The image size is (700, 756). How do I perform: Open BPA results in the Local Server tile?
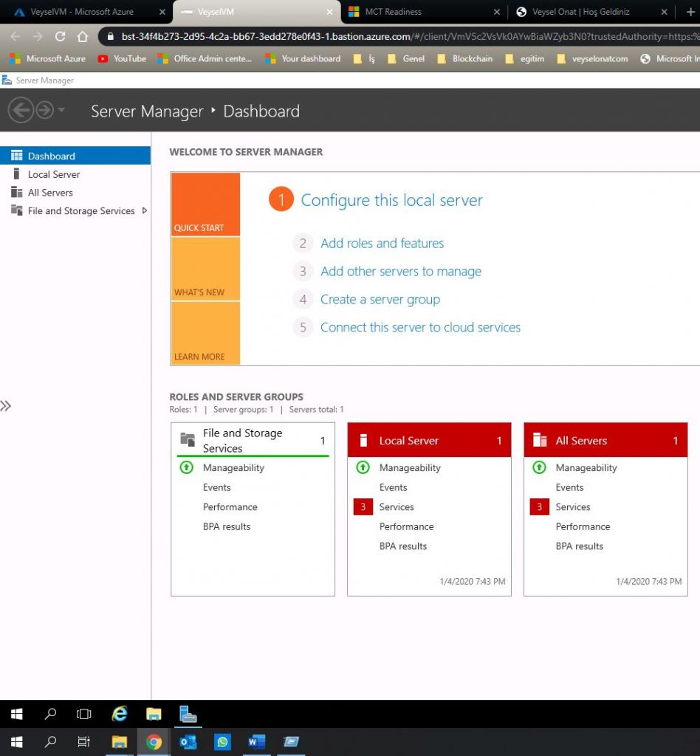click(x=403, y=546)
